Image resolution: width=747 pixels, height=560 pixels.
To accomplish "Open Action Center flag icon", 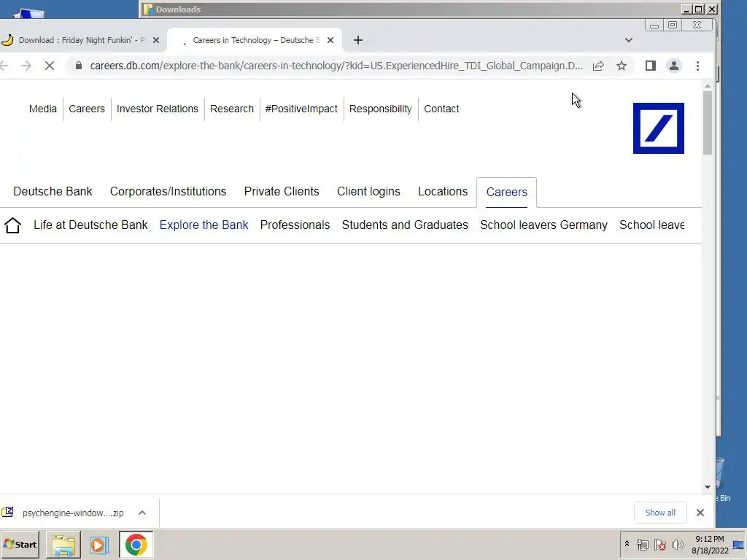I will point(659,545).
